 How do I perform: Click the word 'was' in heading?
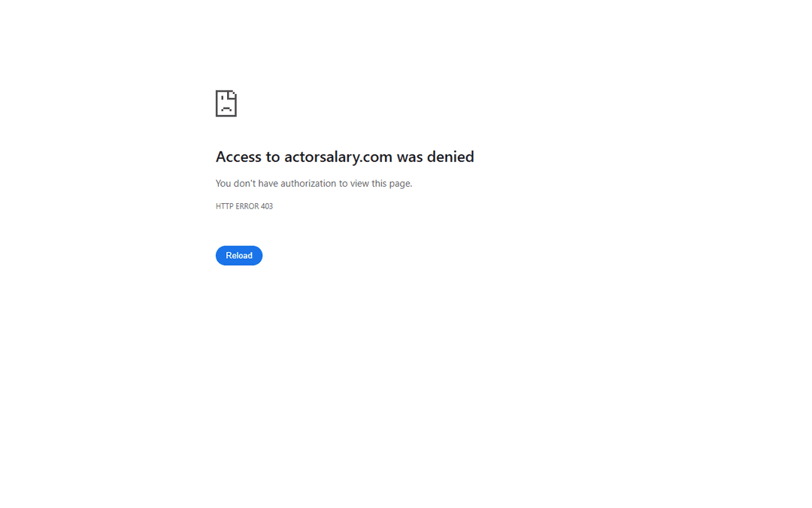(410, 157)
